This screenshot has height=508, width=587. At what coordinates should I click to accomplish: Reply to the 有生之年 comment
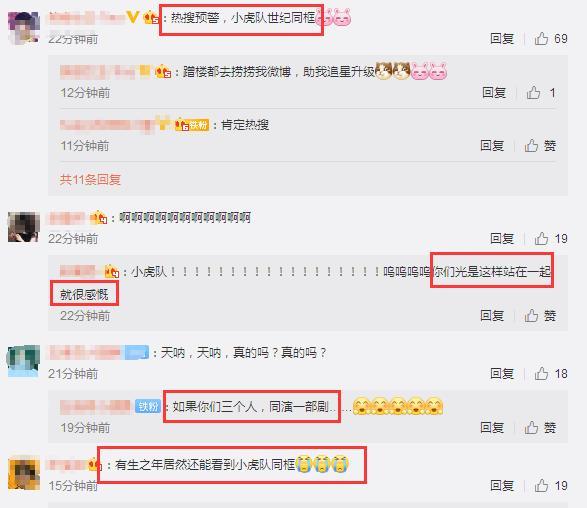click(x=502, y=486)
